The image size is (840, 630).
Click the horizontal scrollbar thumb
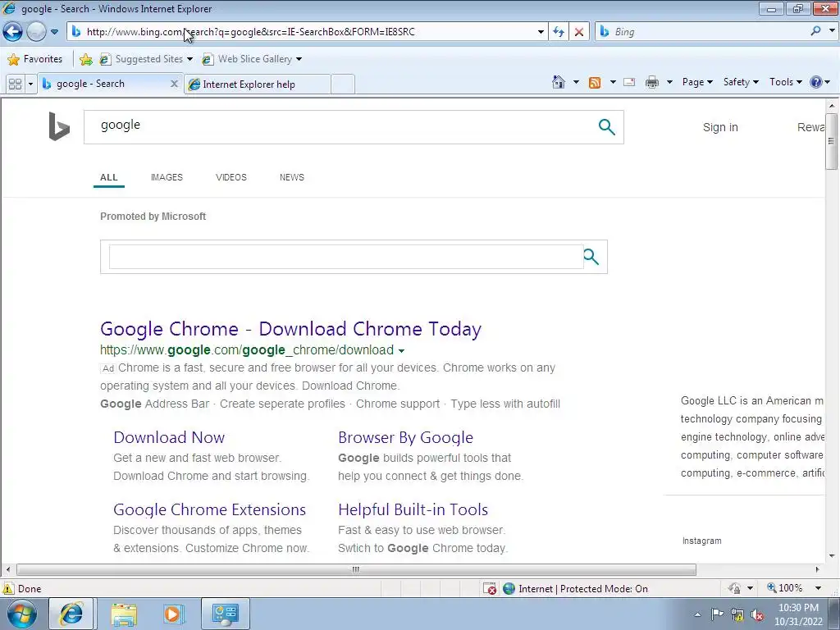click(356, 569)
